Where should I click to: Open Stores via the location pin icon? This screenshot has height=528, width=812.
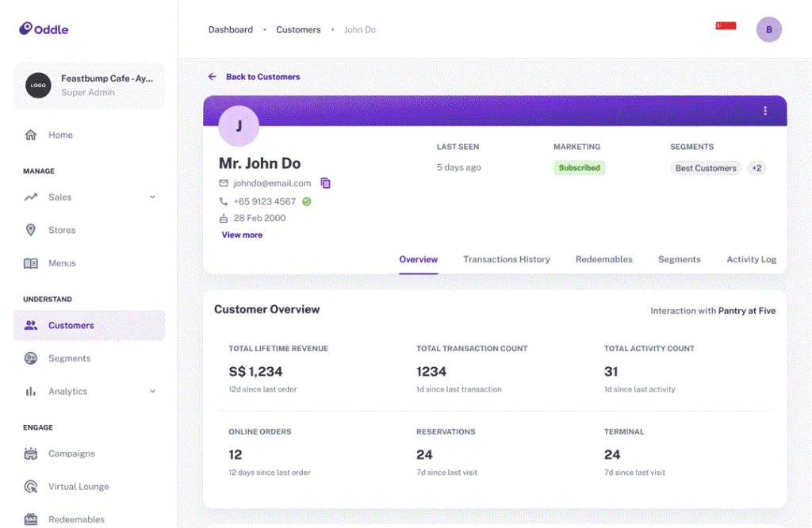tap(31, 230)
